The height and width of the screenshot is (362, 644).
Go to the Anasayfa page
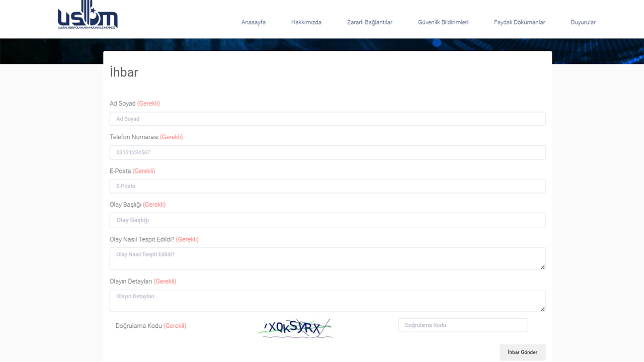[253, 22]
